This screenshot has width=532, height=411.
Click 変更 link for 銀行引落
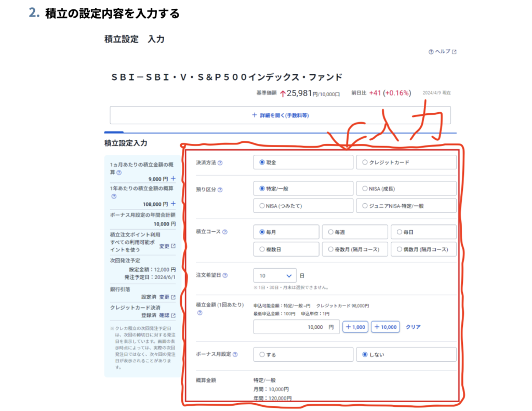click(167, 297)
